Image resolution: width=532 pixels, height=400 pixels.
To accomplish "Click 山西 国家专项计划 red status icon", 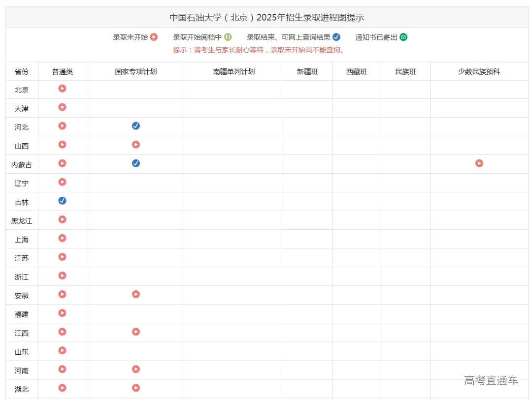I will [136, 145].
